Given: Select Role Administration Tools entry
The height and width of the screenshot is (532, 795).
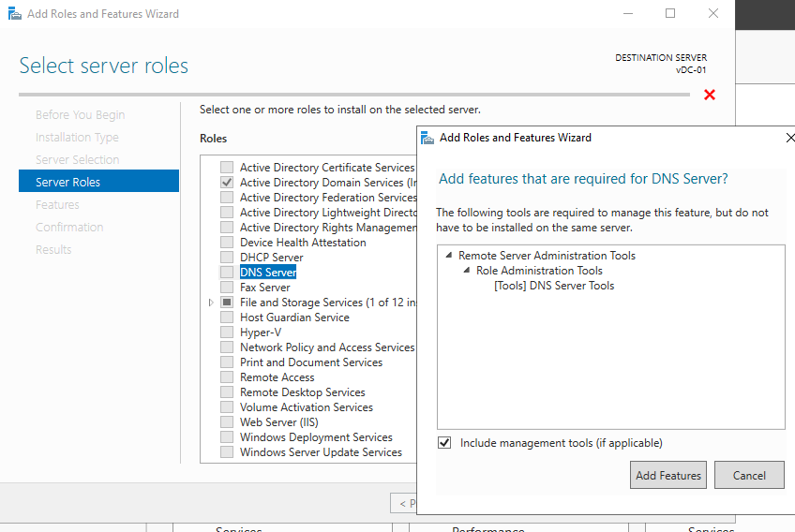Looking at the screenshot, I should click(539, 271).
